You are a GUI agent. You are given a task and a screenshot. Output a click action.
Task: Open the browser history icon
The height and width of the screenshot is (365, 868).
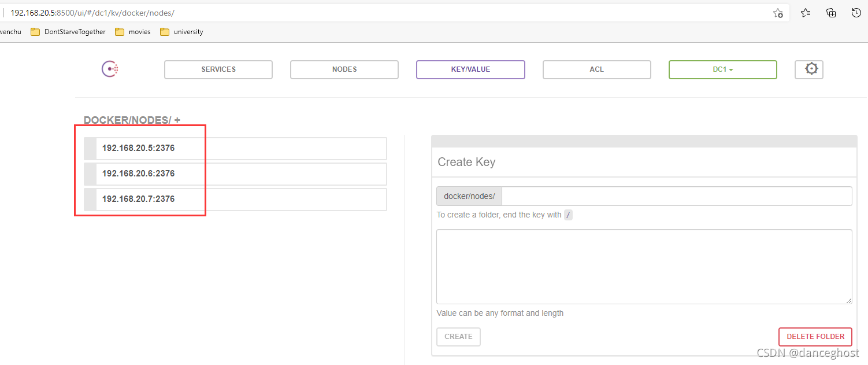click(856, 13)
